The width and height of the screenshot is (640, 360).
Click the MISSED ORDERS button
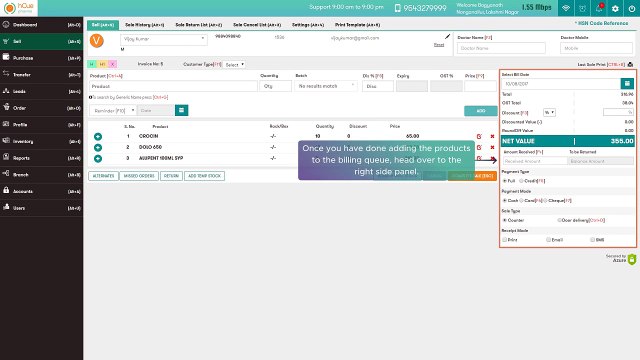[x=139, y=176]
